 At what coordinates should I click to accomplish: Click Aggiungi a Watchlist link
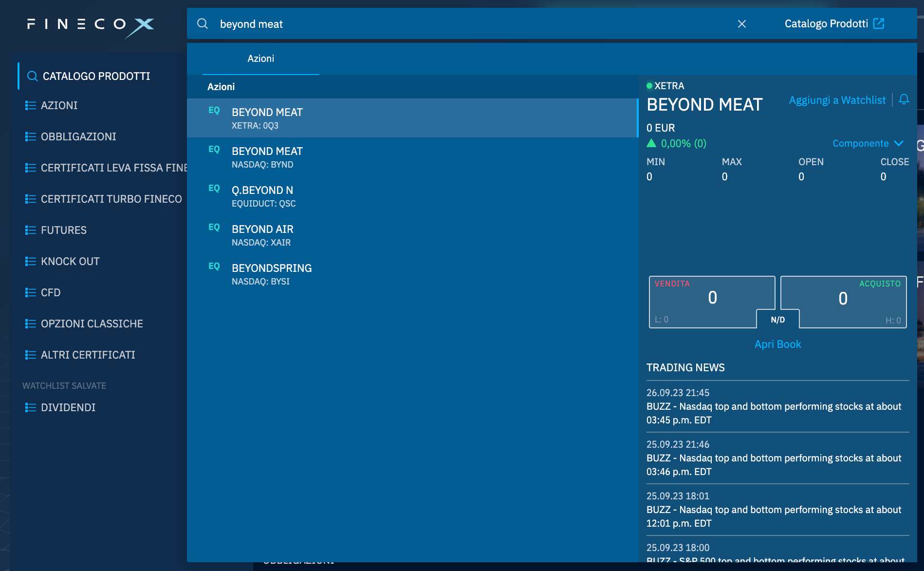click(x=837, y=100)
